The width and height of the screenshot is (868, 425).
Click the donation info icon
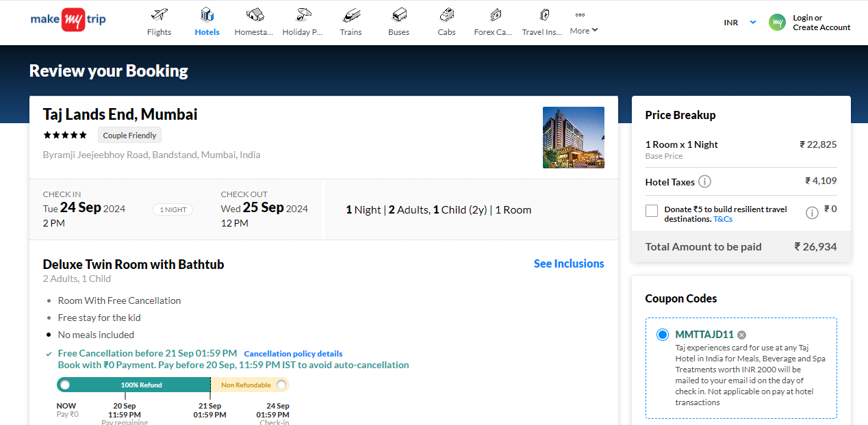coord(812,213)
